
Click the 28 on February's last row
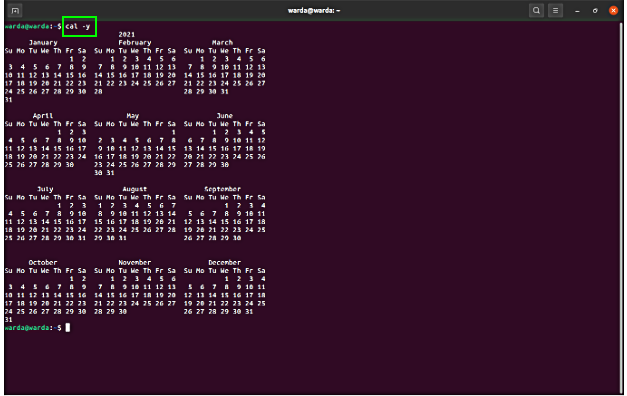pyautogui.click(x=98, y=92)
